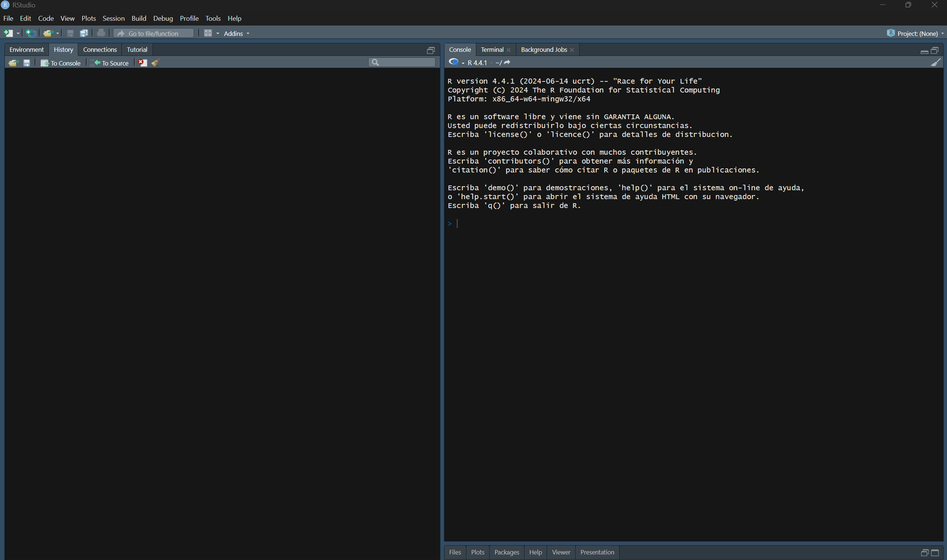Expand the recent files dropdown arrow
Image resolution: width=947 pixels, height=560 pixels.
[57, 34]
